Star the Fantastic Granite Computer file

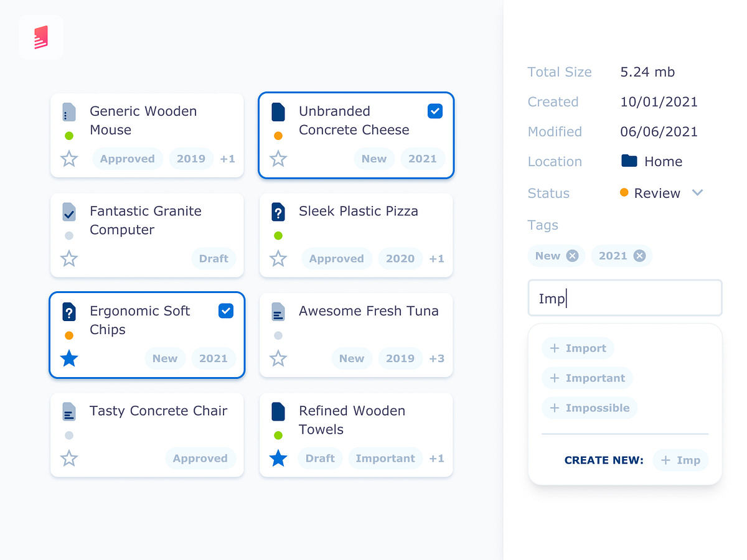(x=69, y=259)
